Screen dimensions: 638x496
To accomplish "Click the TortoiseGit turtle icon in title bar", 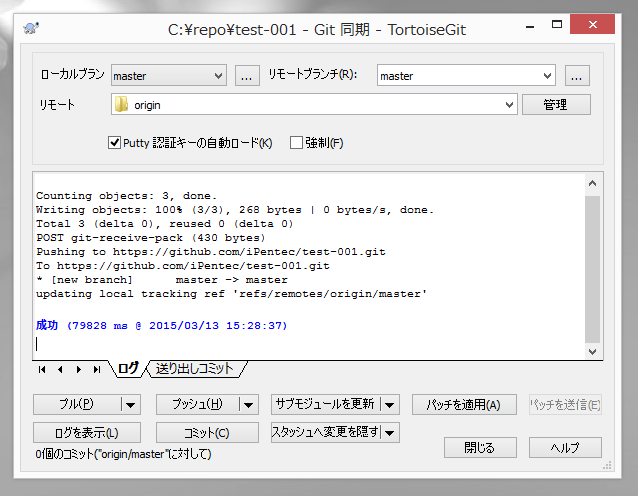I will click(x=31, y=28).
